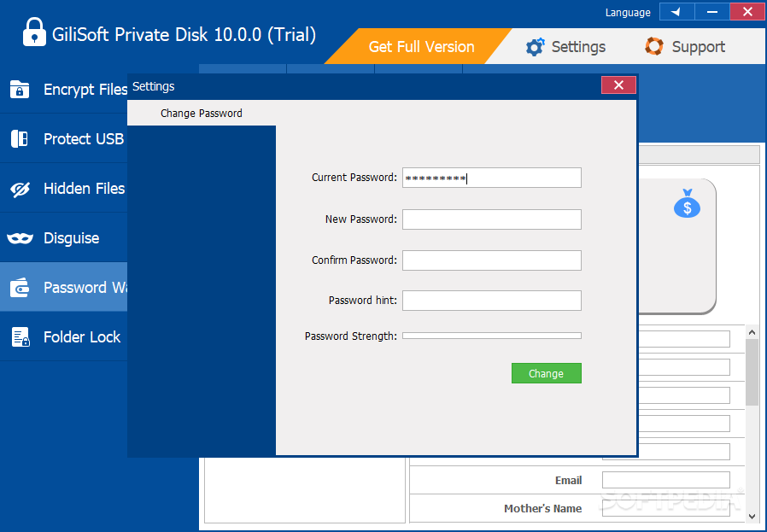Screen dimensions: 767x532
Task: Select the Change Password tab in Settings dialog
Action: click(x=202, y=113)
